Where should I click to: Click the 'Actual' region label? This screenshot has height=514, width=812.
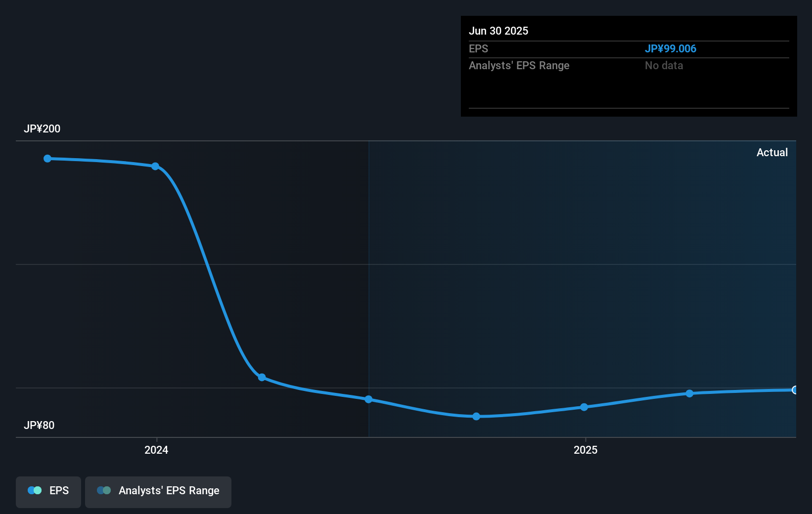(772, 152)
